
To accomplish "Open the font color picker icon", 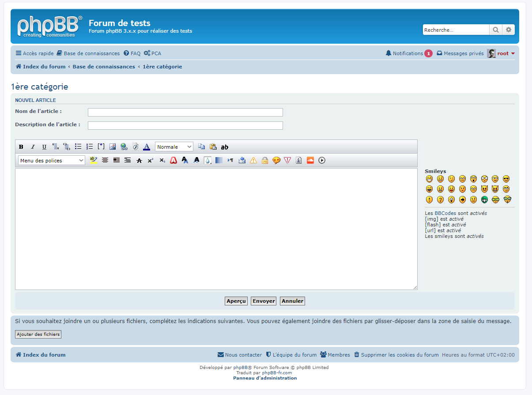I will tap(147, 147).
